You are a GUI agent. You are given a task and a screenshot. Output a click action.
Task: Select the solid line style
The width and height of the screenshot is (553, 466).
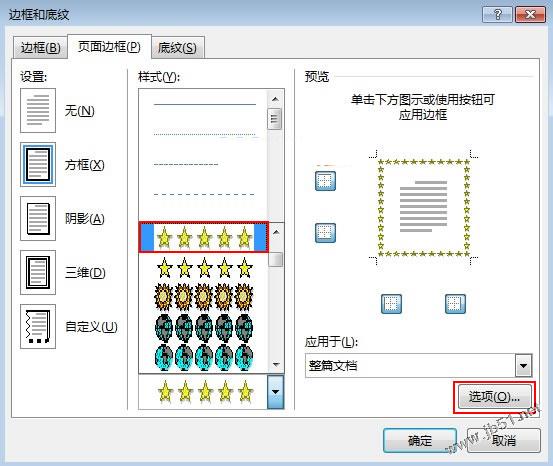[x=205, y=104]
